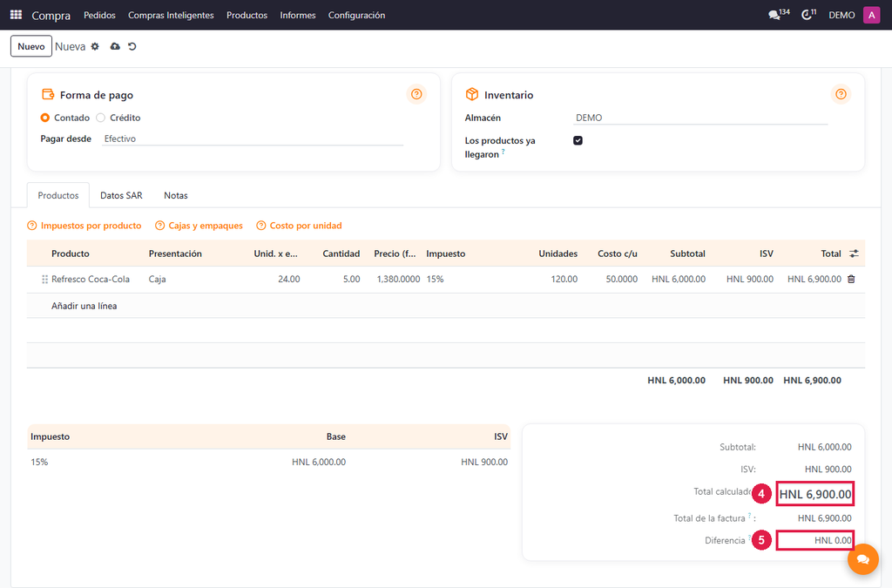Screen dimensions: 892x588
Task: Click Añadir una línea link
Action: (x=84, y=306)
